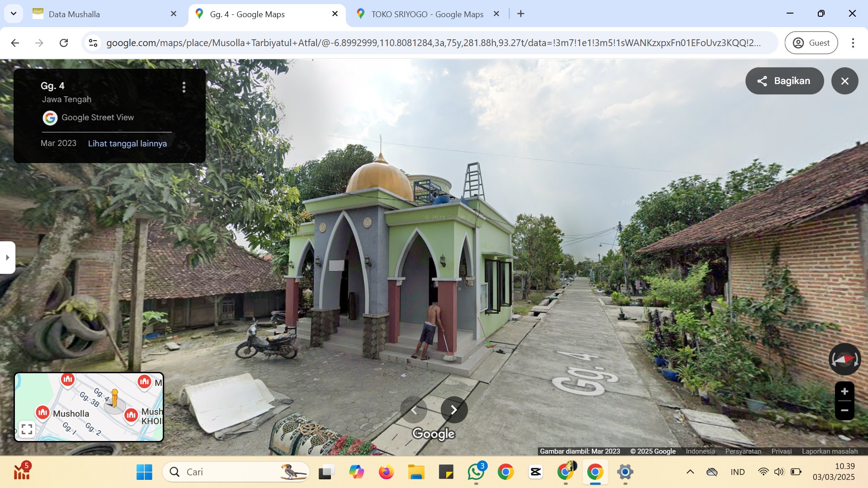Close Street View with the X button
Image resolution: width=868 pixels, height=488 pixels.
[844, 81]
